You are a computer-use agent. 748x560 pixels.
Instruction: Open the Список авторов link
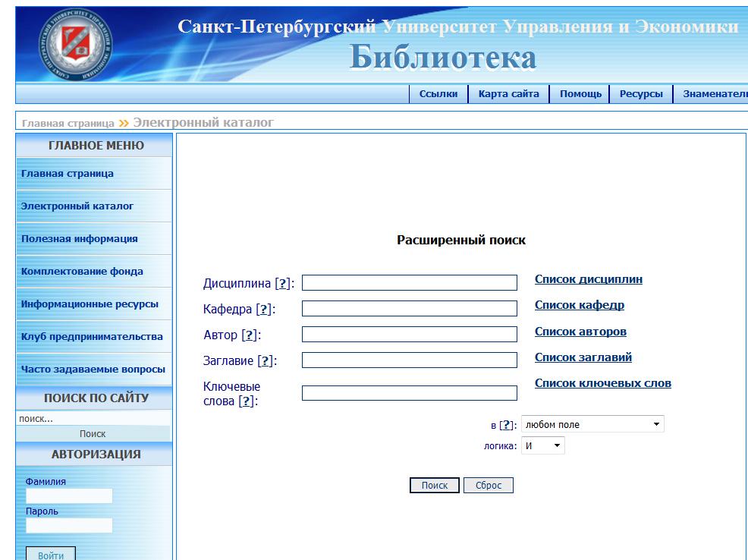(580, 332)
